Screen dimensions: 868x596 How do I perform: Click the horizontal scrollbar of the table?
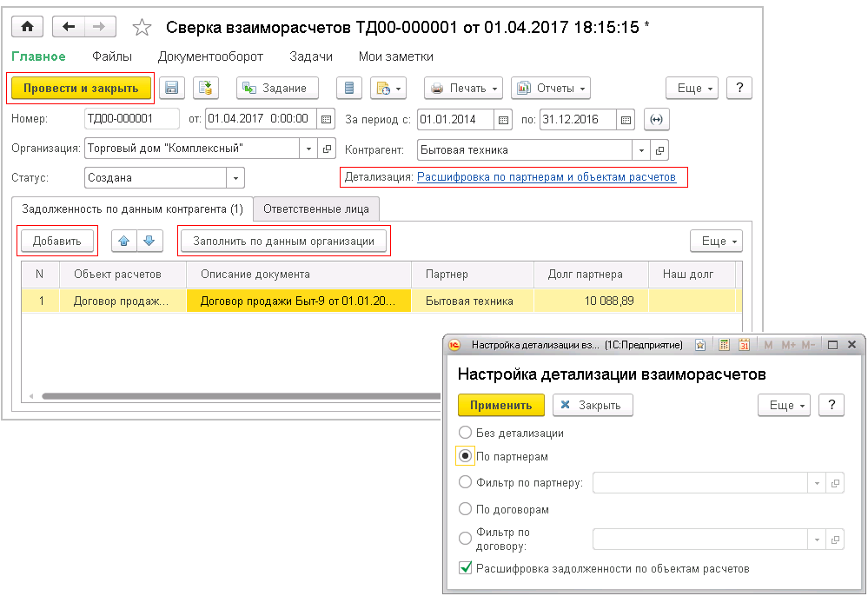coord(235,396)
